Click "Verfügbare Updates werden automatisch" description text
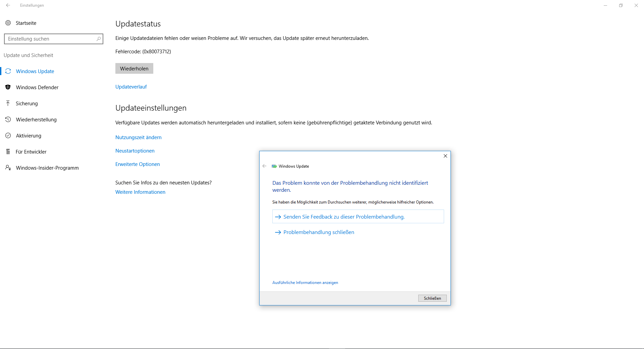The image size is (644, 349). [274, 123]
